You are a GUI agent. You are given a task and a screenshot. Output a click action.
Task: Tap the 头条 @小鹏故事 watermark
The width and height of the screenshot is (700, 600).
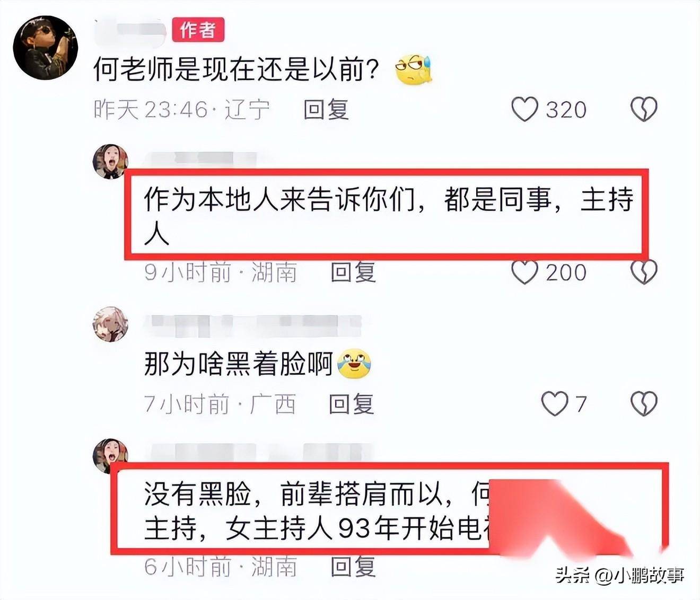click(x=620, y=575)
